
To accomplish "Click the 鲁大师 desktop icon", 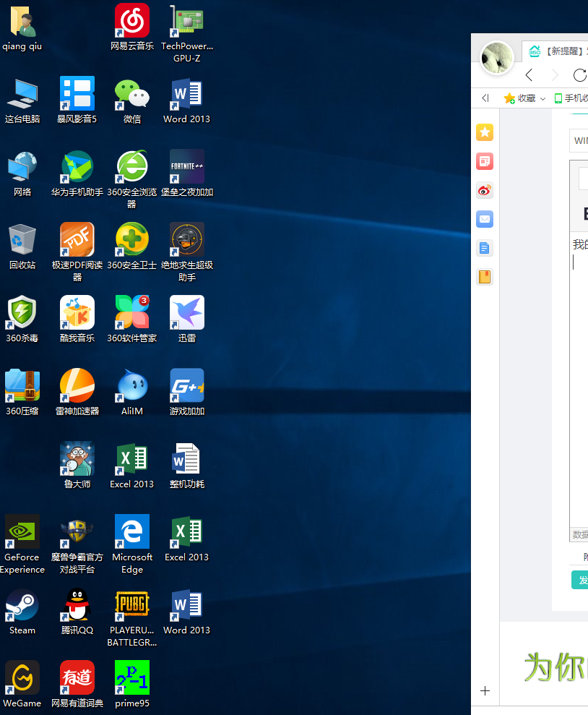I will [x=77, y=459].
